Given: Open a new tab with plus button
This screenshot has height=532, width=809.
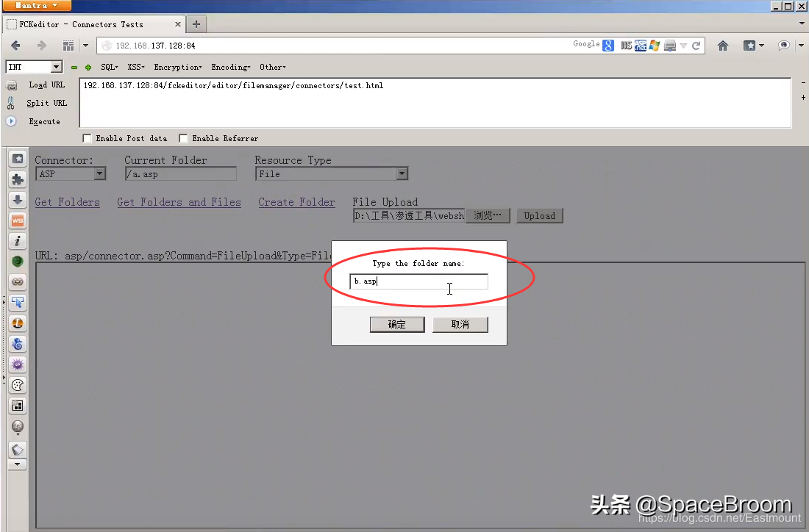Looking at the screenshot, I should pos(196,24).
